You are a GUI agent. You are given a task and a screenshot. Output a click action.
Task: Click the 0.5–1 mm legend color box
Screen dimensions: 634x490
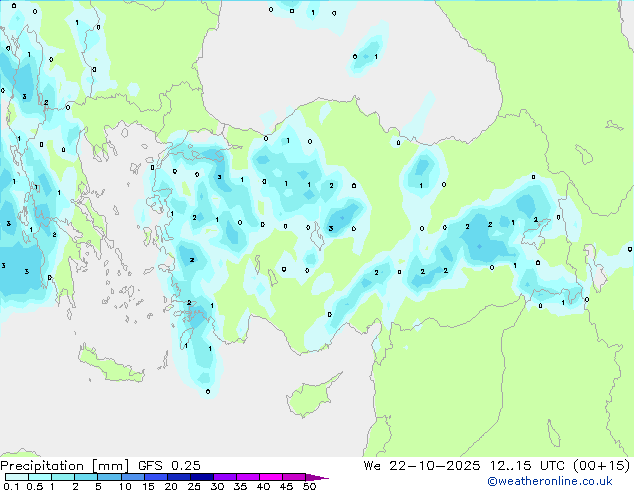click(x=40, y=477)
